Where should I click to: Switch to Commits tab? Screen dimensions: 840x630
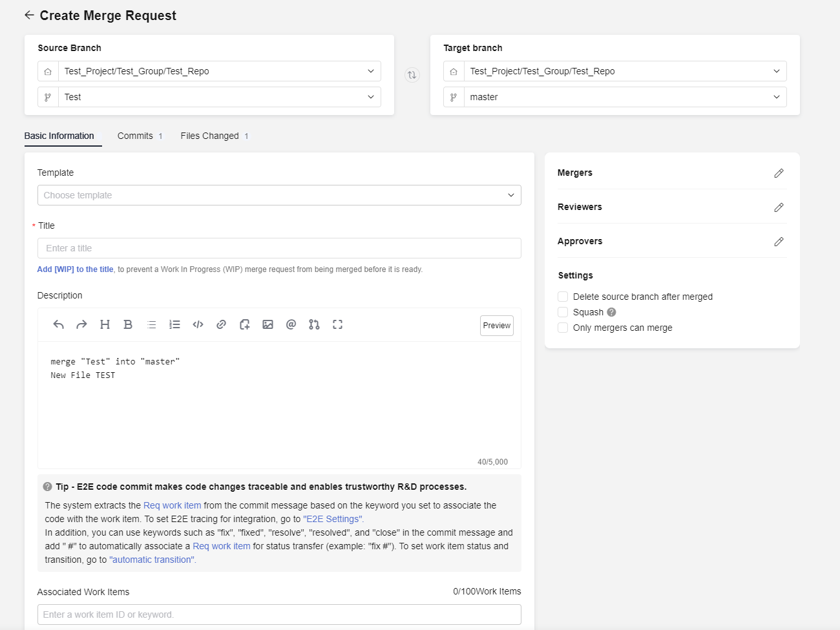coord(140,136)
